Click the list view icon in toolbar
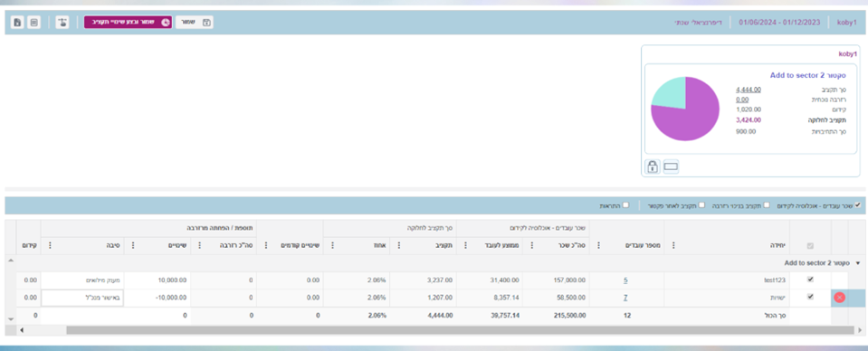The height and width of the screenshot is (351, 868). point(33,23)
